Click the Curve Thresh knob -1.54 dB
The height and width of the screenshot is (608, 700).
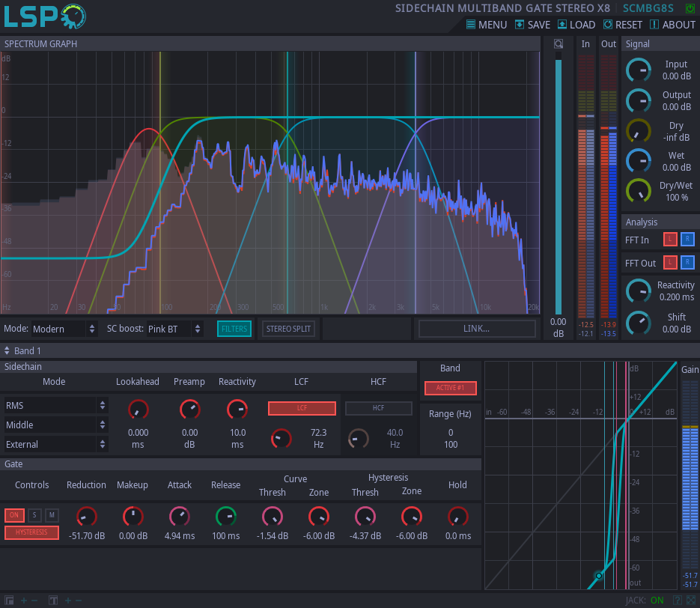(x=273, y=517)
